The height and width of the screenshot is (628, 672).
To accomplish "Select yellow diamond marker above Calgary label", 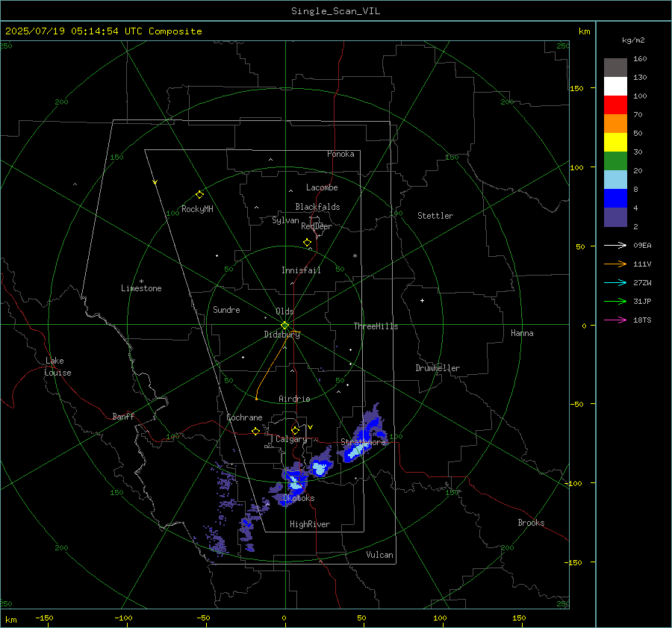I will [x=295, y=430].
